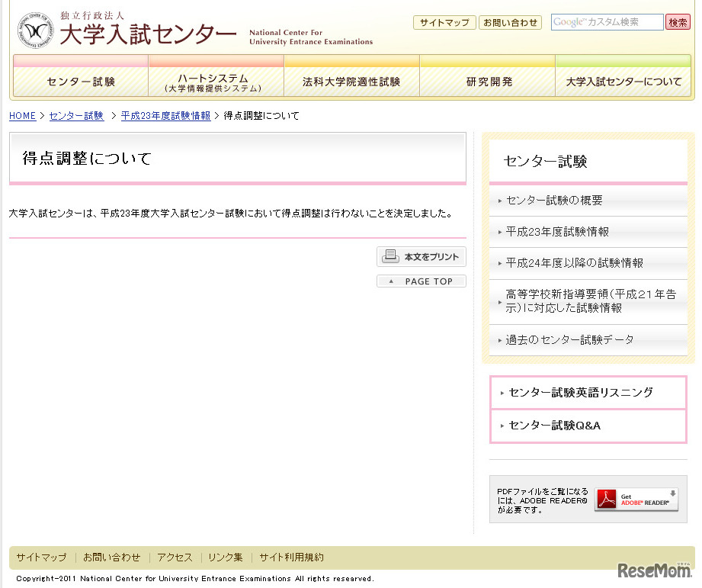Open the サイトマップ button in header
This screenshot has height=588, width=702.
(x=444, y=23)
